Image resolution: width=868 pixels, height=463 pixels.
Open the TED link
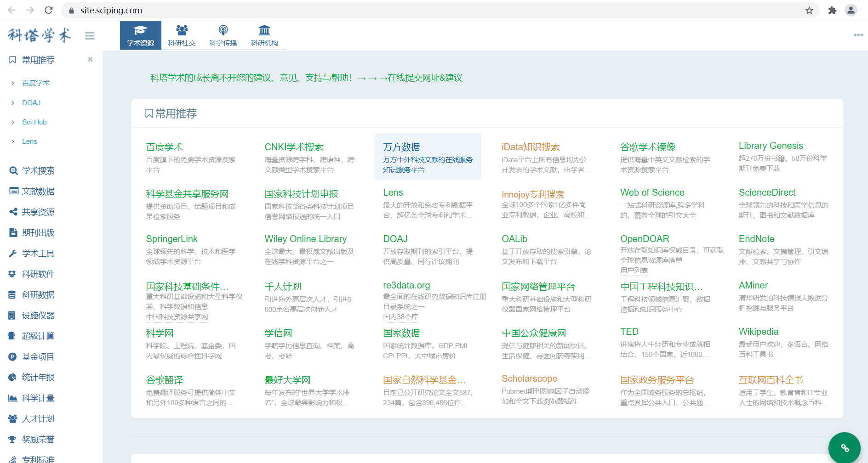click(629, 332)
